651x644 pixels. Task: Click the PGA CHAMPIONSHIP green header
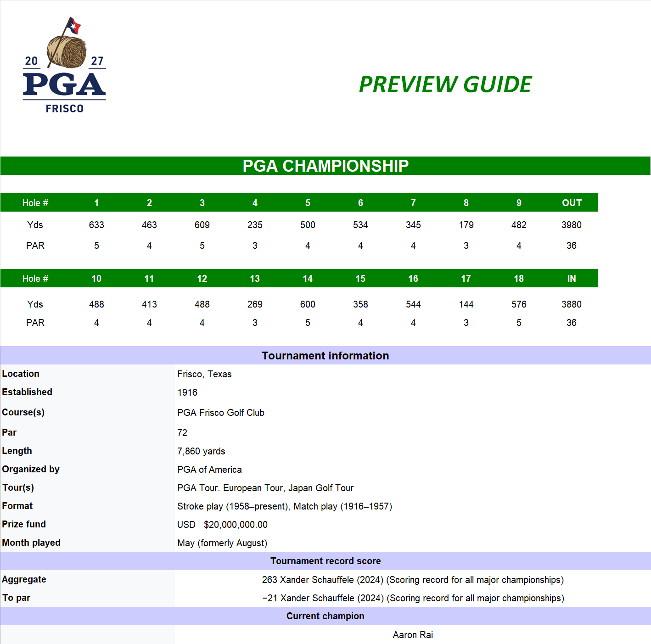325,166
